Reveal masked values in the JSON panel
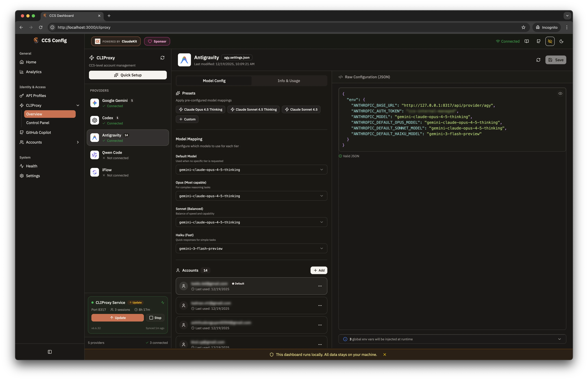 coord(560,93)
